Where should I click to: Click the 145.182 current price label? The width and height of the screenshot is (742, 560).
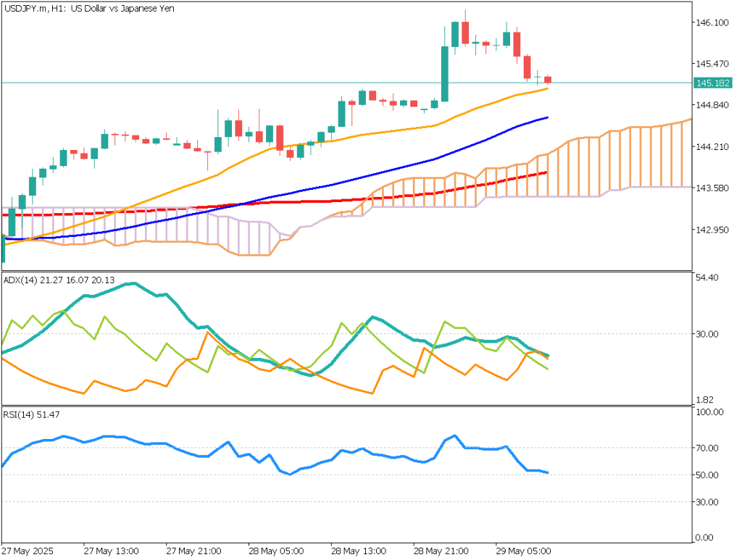pyautogui.click(x=711, y=83)
